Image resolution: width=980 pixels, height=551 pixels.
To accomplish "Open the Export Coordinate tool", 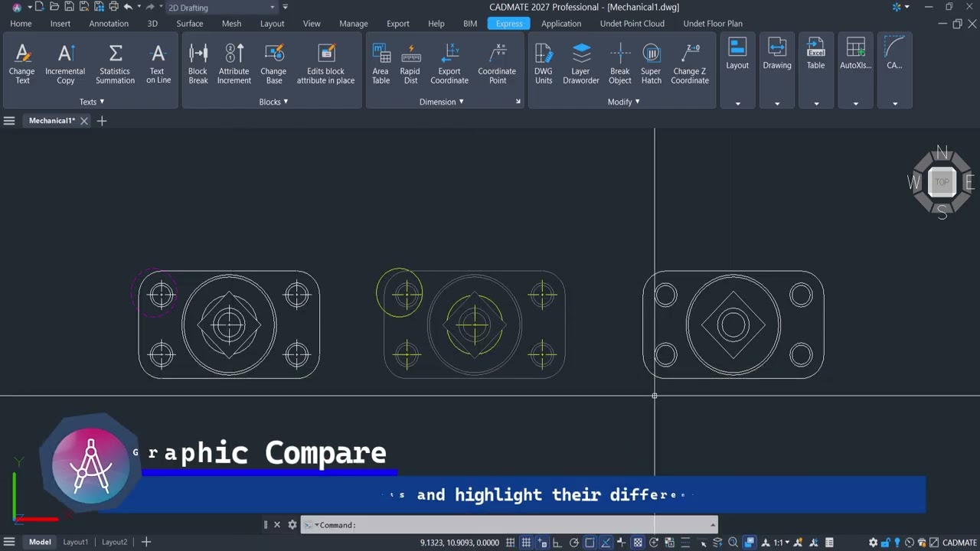I will point(449,64).
